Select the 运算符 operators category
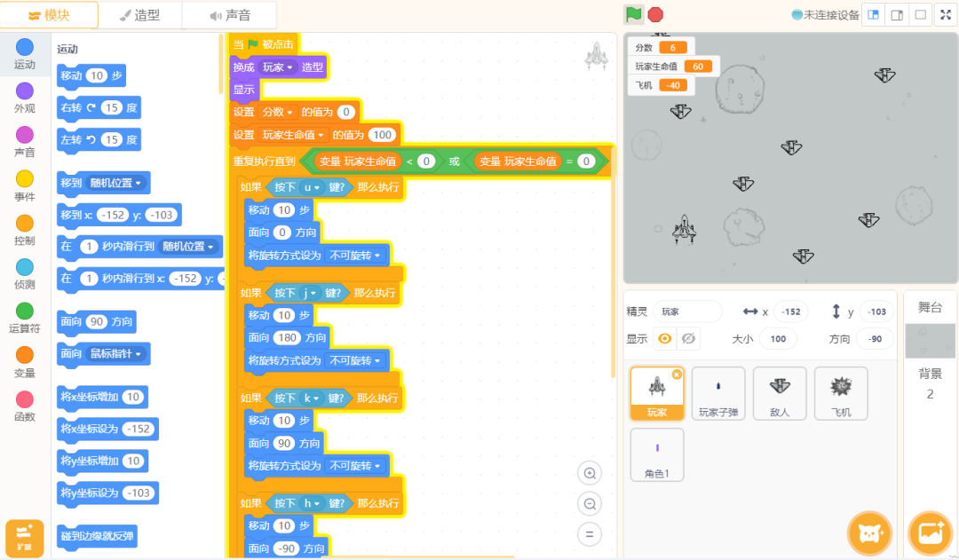This screenshot has height=560, width=959. (25, 318)
